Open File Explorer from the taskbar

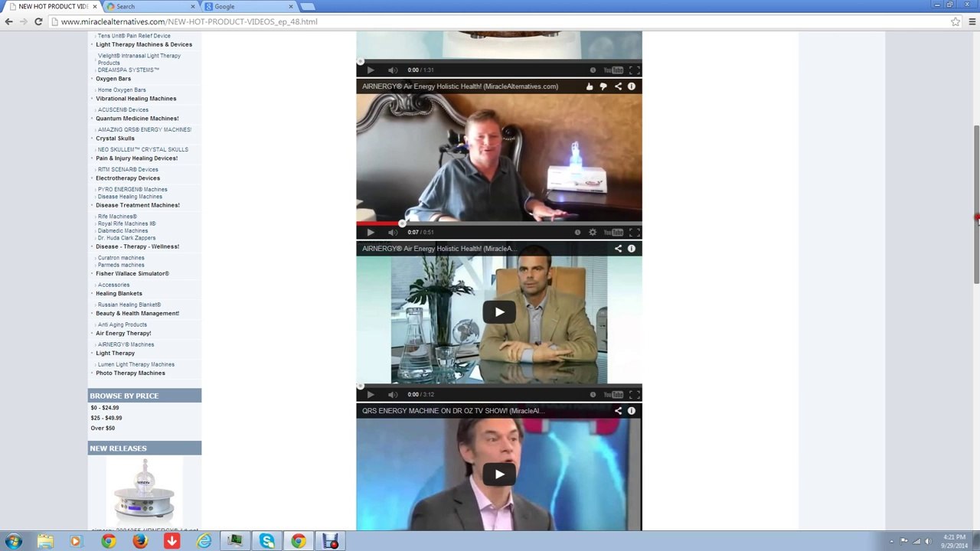45,542
